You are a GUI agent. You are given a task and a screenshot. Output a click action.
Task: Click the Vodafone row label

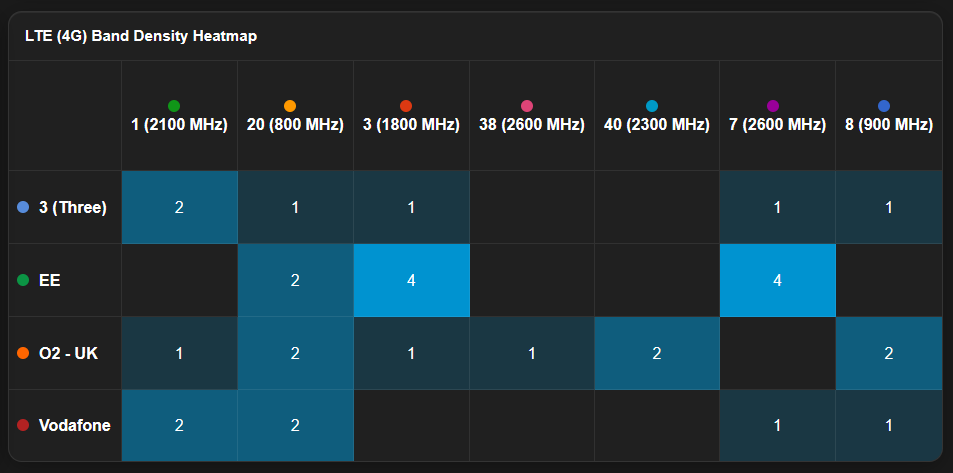[x=75, y=425]
